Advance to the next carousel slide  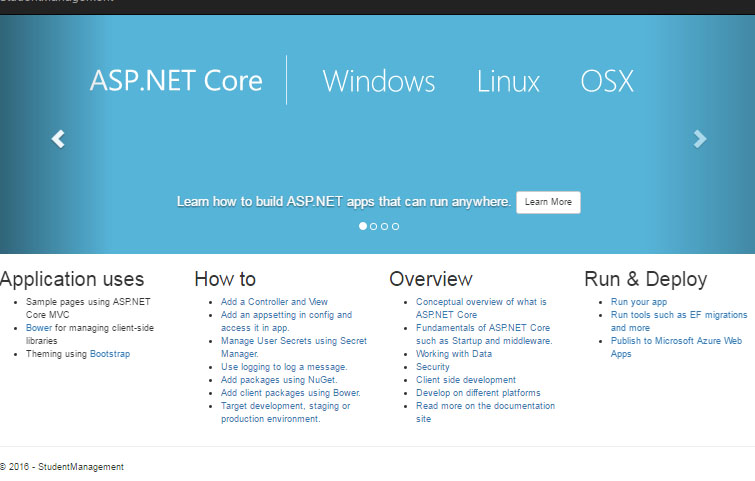pos(700,139)
